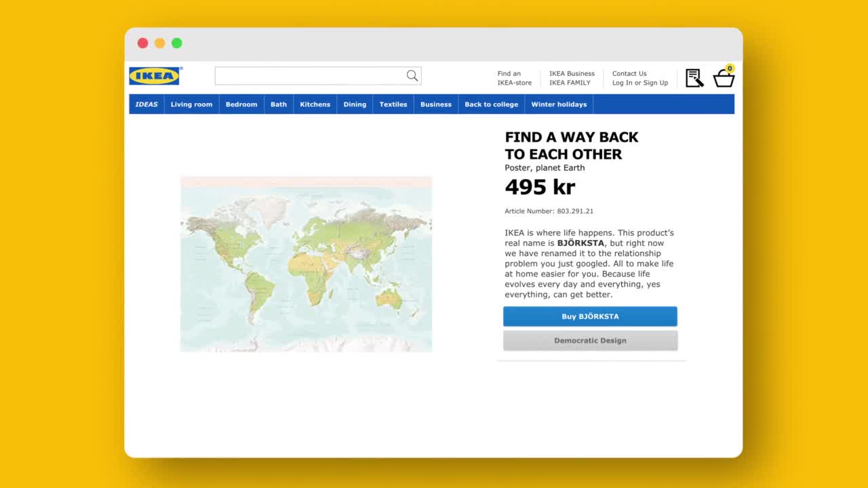Open the shopping list icon

pyautogui.click(x=694, y=78)
